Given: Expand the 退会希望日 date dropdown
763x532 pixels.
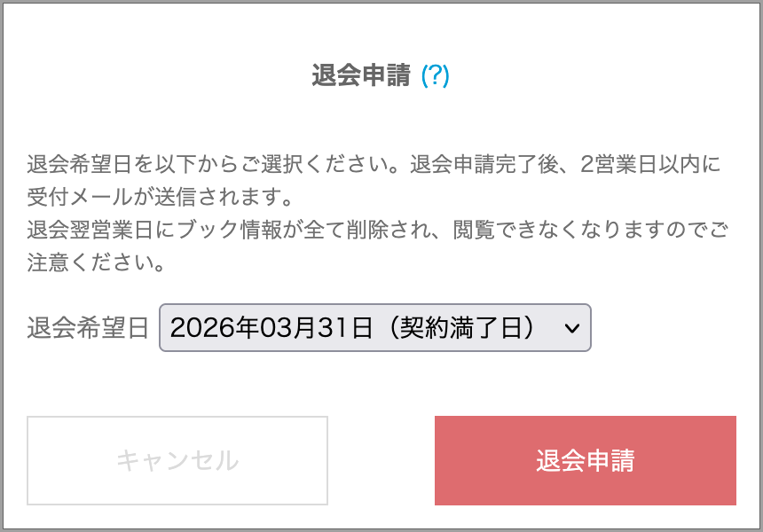Looking at the screenshot, I should (x=374, y=327).
